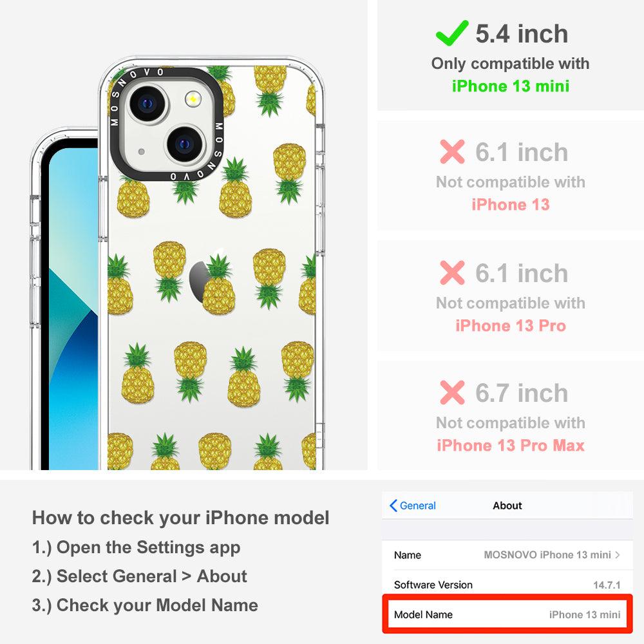The width and height of the screenshot is (644, 644).
Task: Click the MOSNOVO camera ring branding
Action: point(167,124)
